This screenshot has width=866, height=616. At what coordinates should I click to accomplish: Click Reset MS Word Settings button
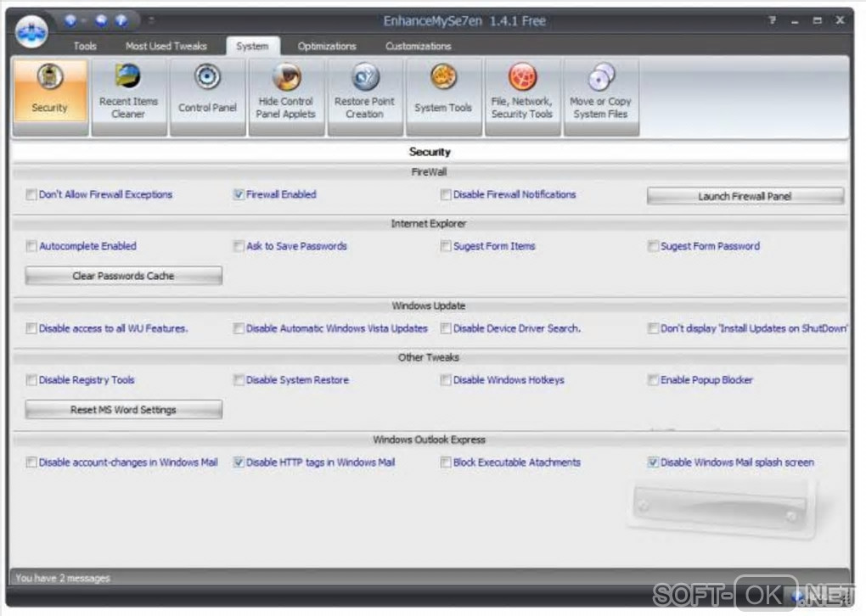pyautogui.click(x=124, y=410)
